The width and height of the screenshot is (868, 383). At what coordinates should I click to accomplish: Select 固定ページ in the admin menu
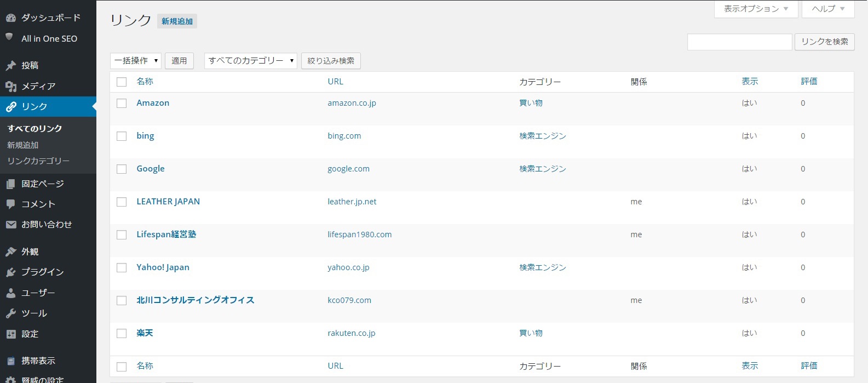(43, 184)
